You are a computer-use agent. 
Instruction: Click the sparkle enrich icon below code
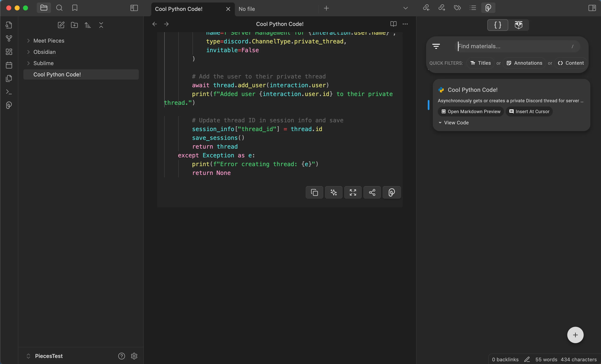pos(334,192)
